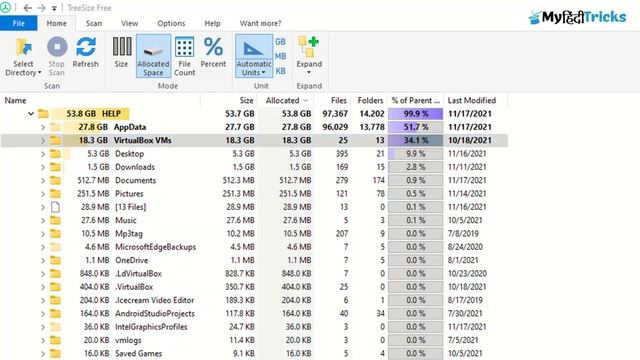The height and width of the screenshot is (360, 640).
Task: Select the Downloads row name
Action: pos(135,167)
